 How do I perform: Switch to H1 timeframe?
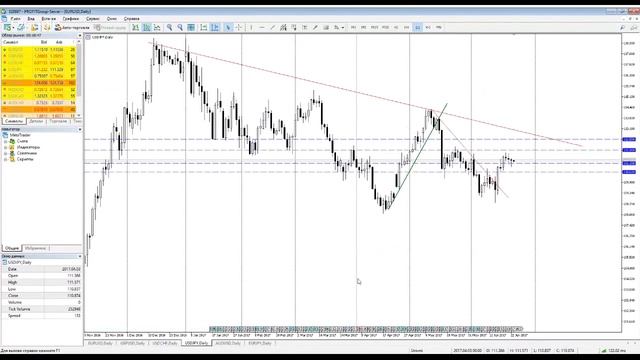click(396, 27)
